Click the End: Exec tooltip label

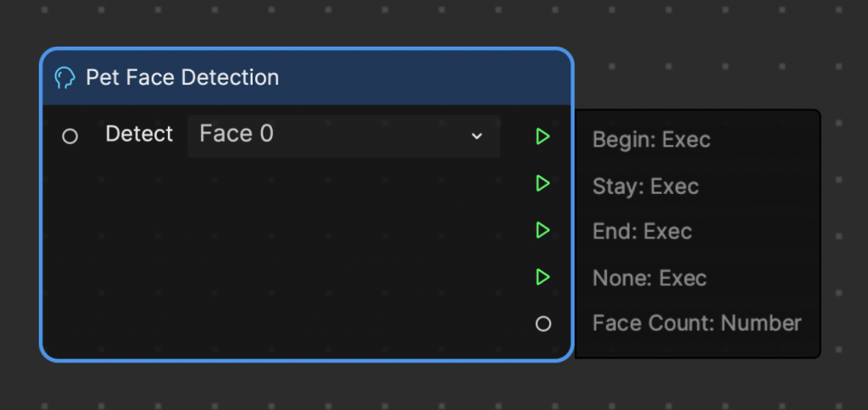click(x=643, y=231)
